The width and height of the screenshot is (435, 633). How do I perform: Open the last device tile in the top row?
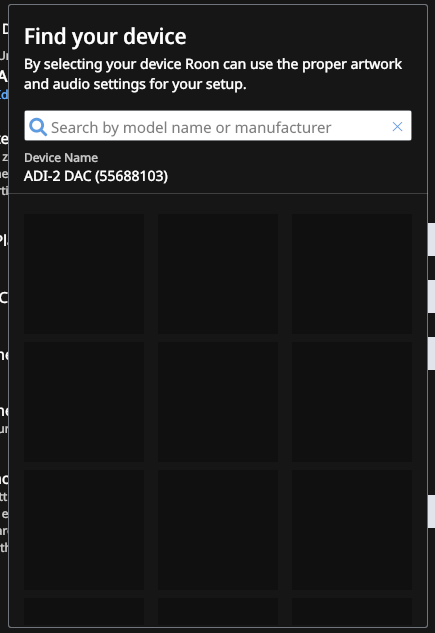click(x=352, y=274)
